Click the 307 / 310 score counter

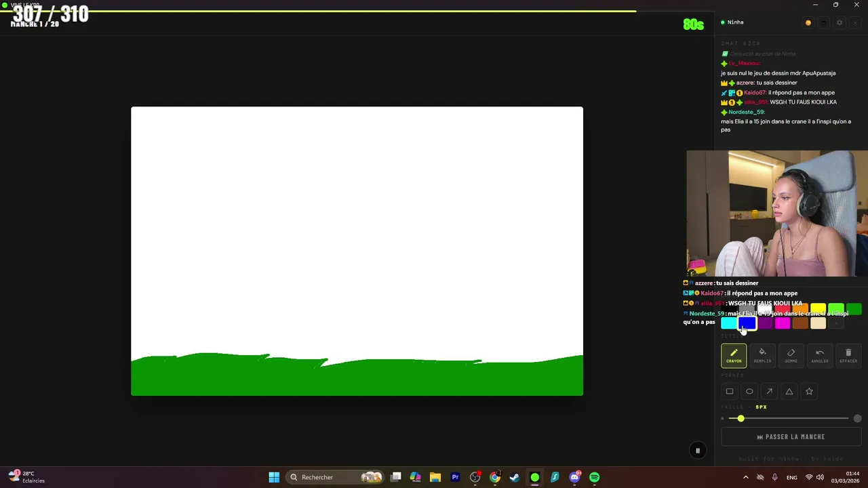[x=51, y=14]
